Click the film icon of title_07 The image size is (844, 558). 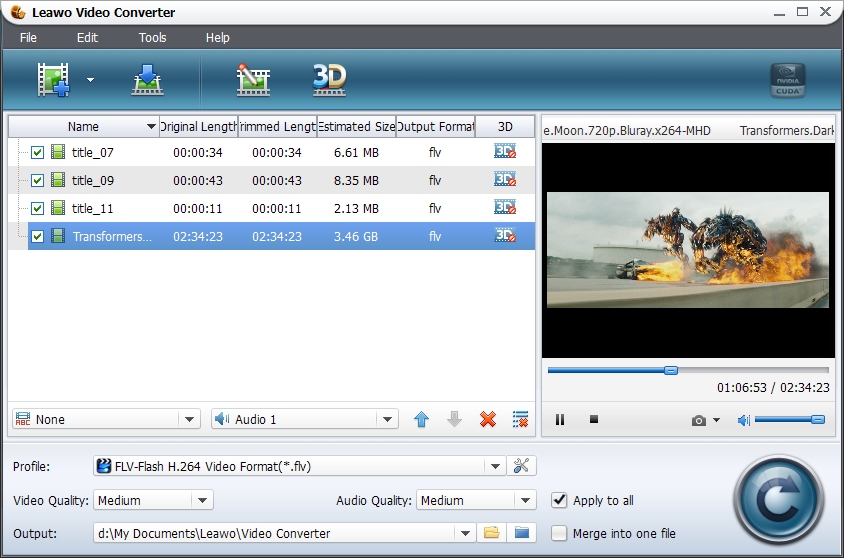(58, 152)
